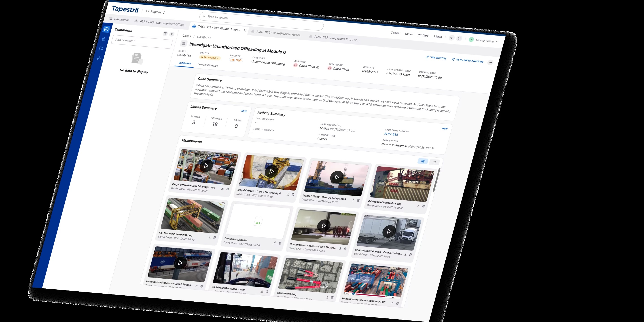Open the activity pulse sidebar icon
Screen dimensions: 644x322
(x=98, y=58)
